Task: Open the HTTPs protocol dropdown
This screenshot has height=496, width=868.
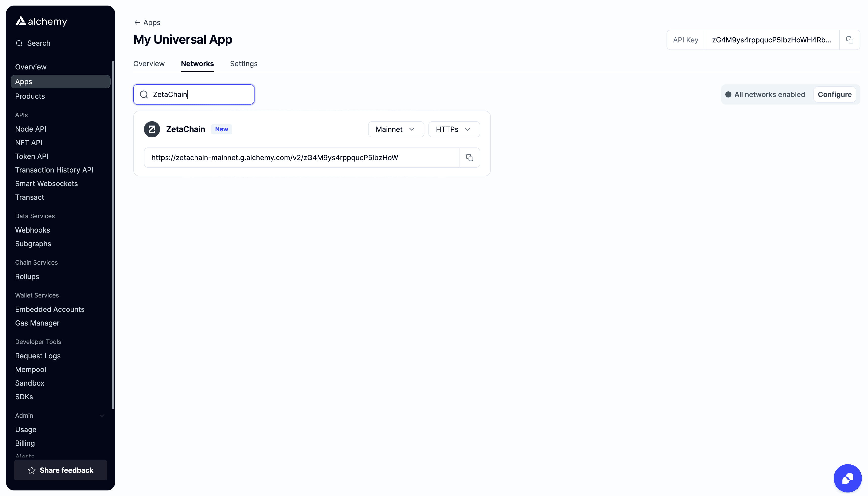Action: [454, 129]
